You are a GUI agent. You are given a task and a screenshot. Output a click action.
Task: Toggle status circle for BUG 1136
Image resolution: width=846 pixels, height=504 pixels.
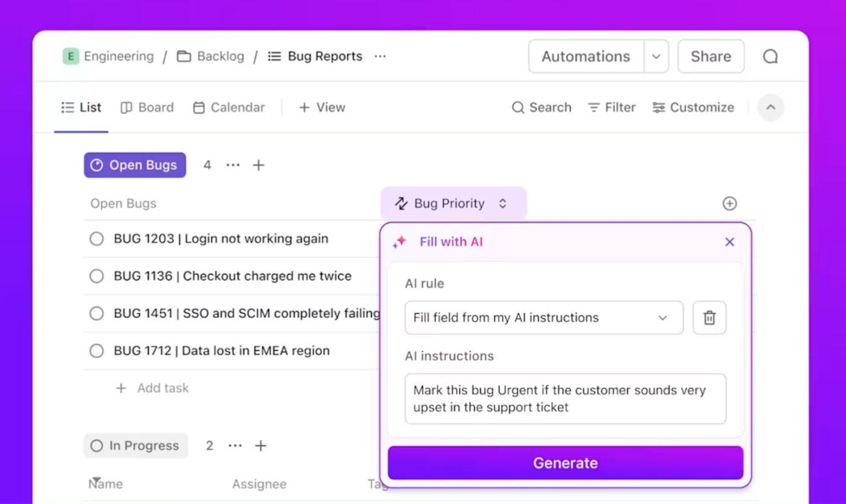coord(97,276)
